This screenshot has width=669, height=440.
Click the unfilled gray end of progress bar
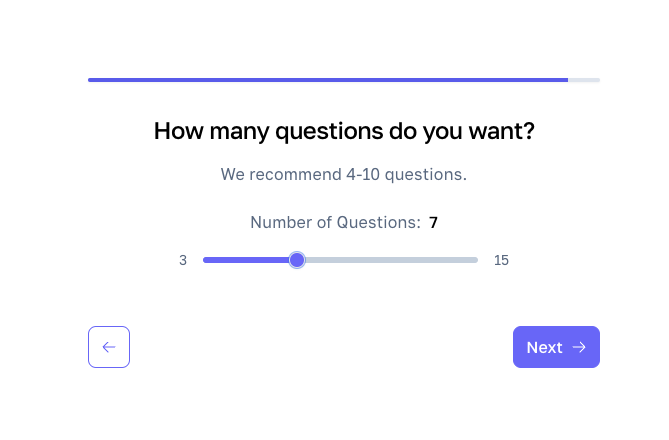click(x=584, y=80)
